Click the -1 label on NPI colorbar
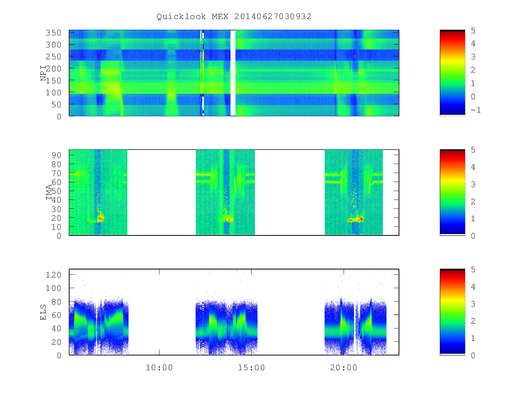532x399 pixels. point(475,110)
